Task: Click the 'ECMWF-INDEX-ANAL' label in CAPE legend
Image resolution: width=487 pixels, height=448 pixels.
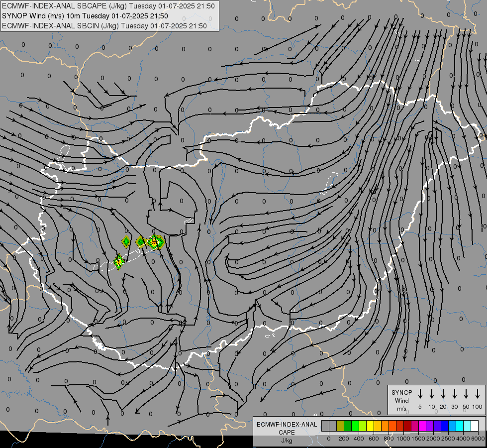Action: (287, 425)
